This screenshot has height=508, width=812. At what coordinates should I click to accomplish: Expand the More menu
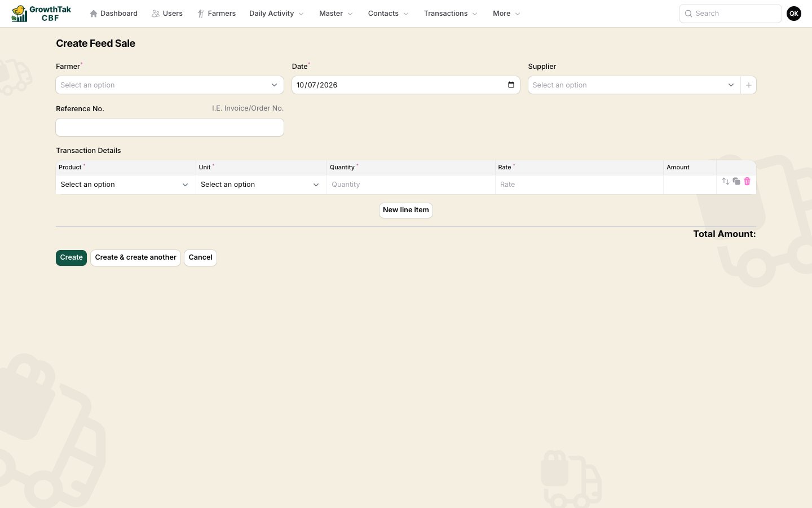click(506, 14)
